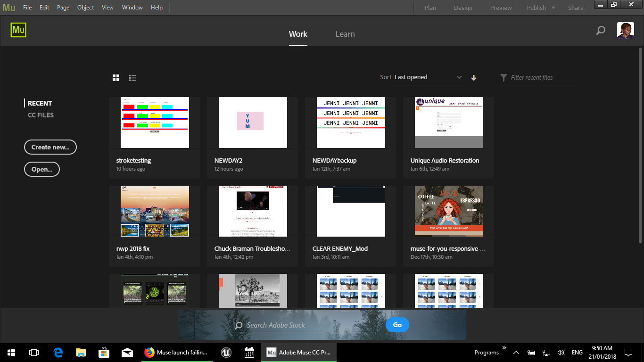Switch to list view icon
644x362 pixels.
pyautogui.click(x=132, y=78)
